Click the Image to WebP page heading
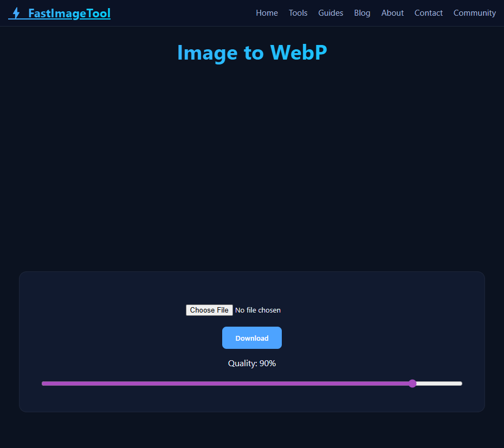This screenshot has height=448, width=504. coord(251,53)
